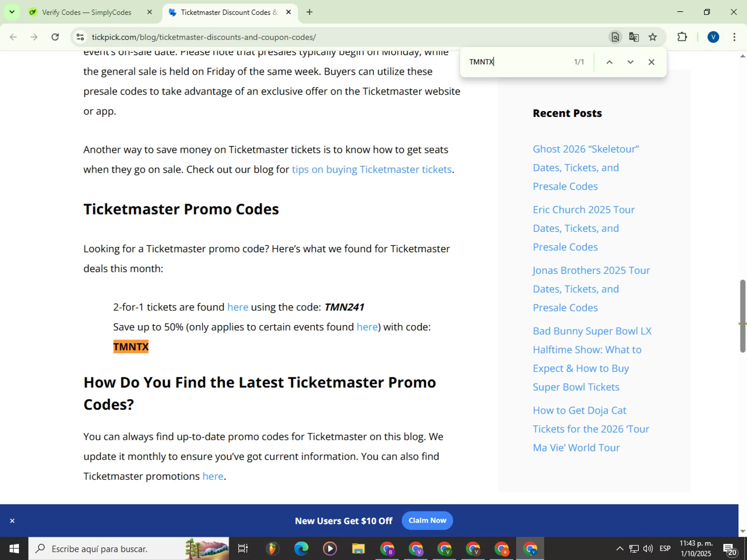Close the find bar

[x=651, y=62]
